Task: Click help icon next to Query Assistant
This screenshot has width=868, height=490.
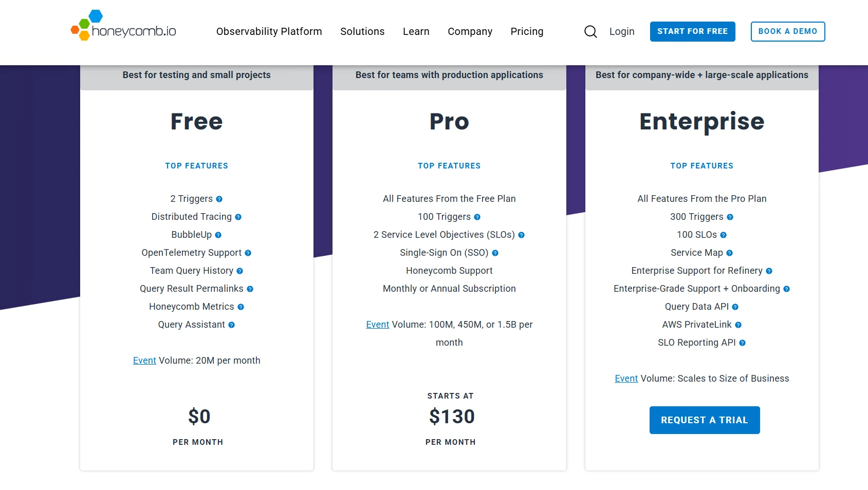Action: point(232,325)
